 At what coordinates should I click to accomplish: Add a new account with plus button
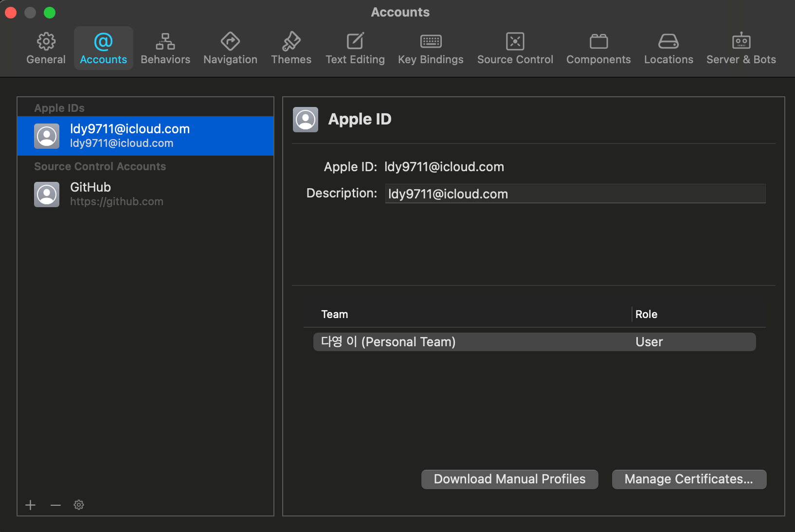click(x=31, y=505)
